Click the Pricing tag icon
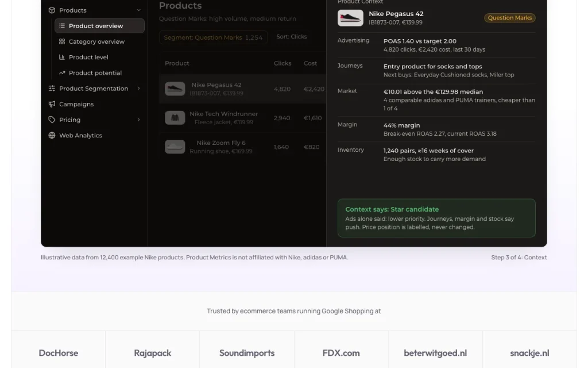The height and width of the screenshot is (368, 588). pos(52,120)
